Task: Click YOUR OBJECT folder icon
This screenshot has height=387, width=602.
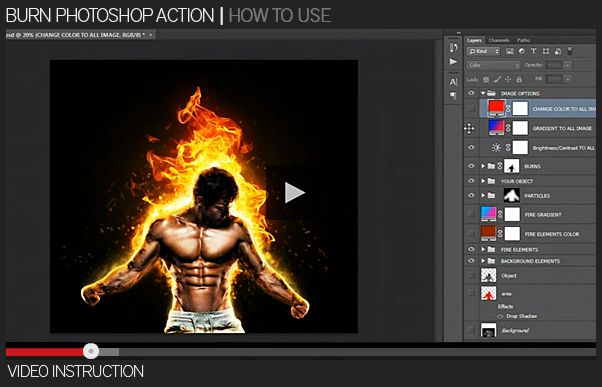Action: (491, 181)
